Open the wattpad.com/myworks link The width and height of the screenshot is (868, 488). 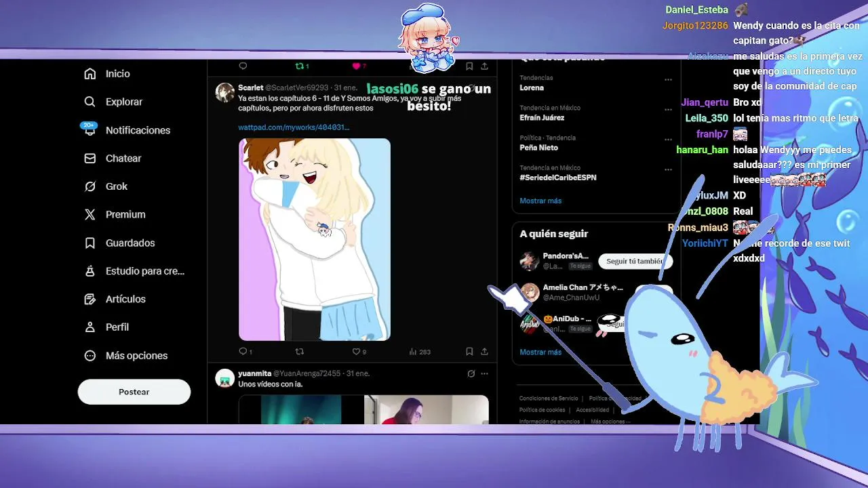294,127
